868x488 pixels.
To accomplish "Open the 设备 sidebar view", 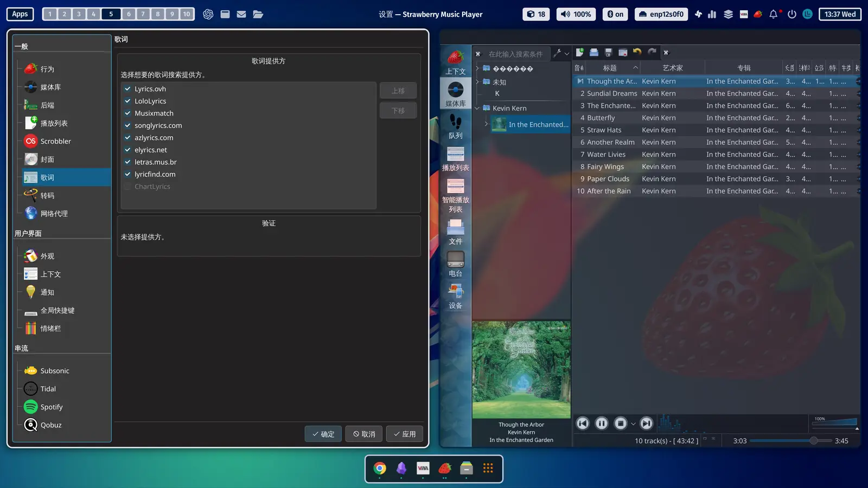I will point(456,297).
